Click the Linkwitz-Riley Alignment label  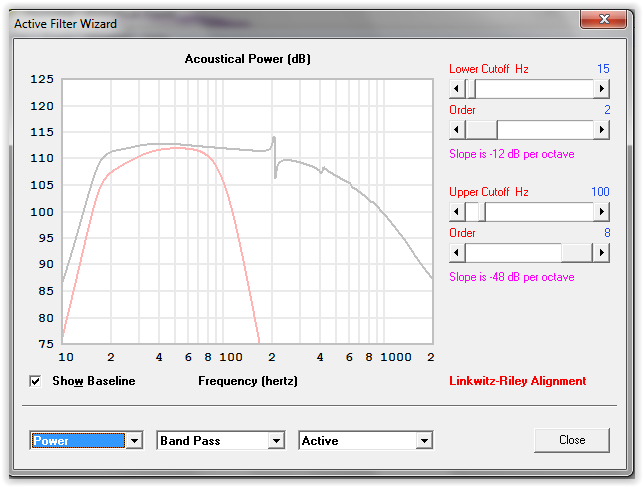pos(518,381)
